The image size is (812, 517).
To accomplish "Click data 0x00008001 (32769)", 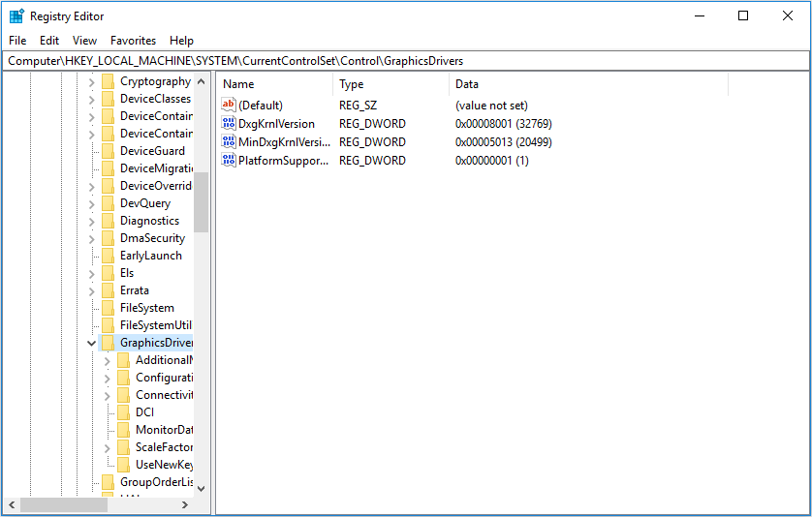I will (503, 124).
